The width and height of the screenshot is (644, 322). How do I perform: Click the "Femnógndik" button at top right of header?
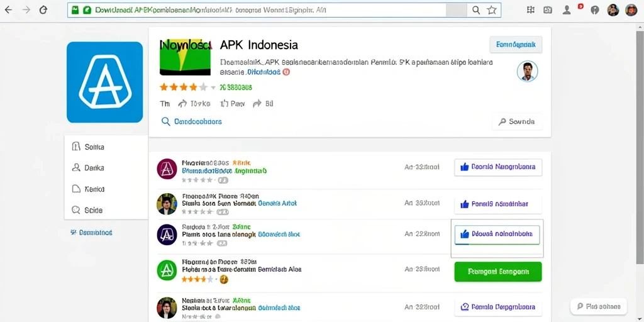516,45
